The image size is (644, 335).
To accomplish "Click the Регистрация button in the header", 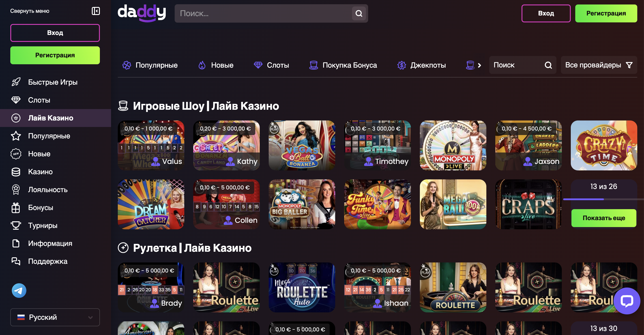I will [606, 13].
